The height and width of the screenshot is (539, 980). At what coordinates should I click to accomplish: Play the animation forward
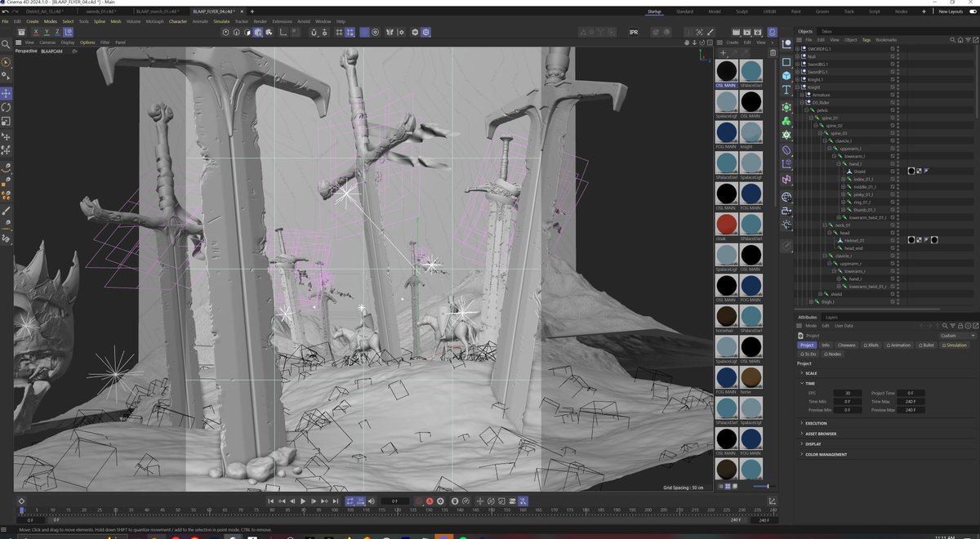point(303,501)
